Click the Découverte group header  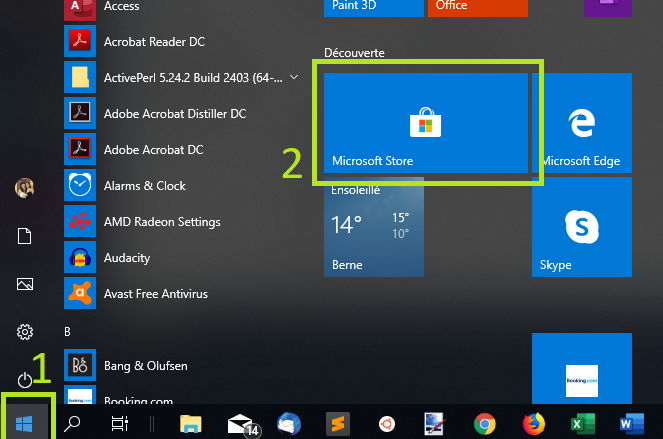(x=354, y=53)
